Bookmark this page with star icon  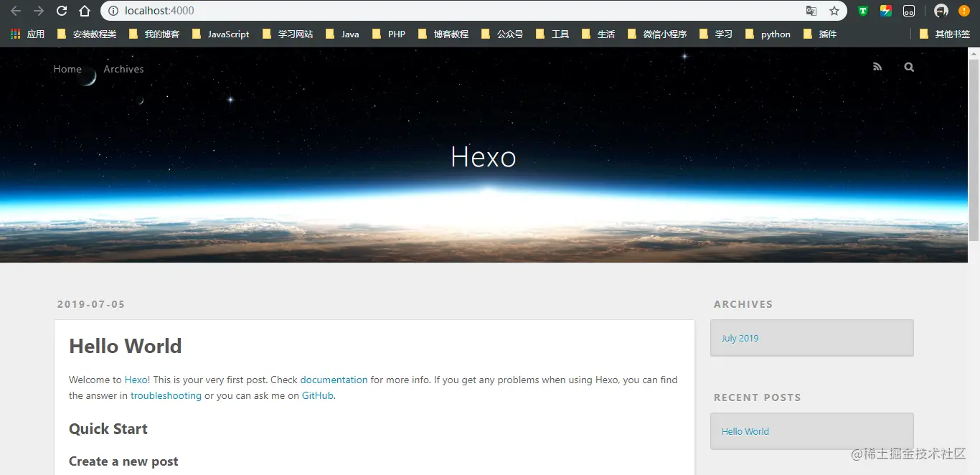[x=834, y=11]
